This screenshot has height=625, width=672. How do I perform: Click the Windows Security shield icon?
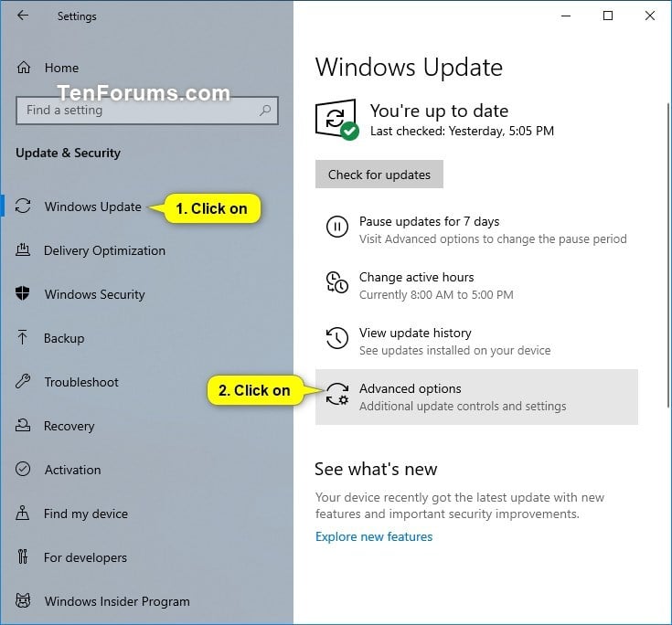(23, 293)
